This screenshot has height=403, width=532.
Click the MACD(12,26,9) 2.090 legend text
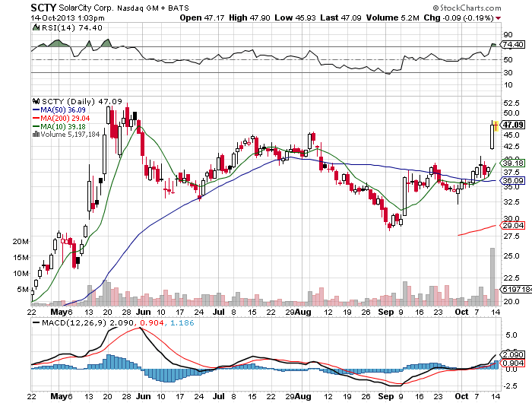point(87,322)
